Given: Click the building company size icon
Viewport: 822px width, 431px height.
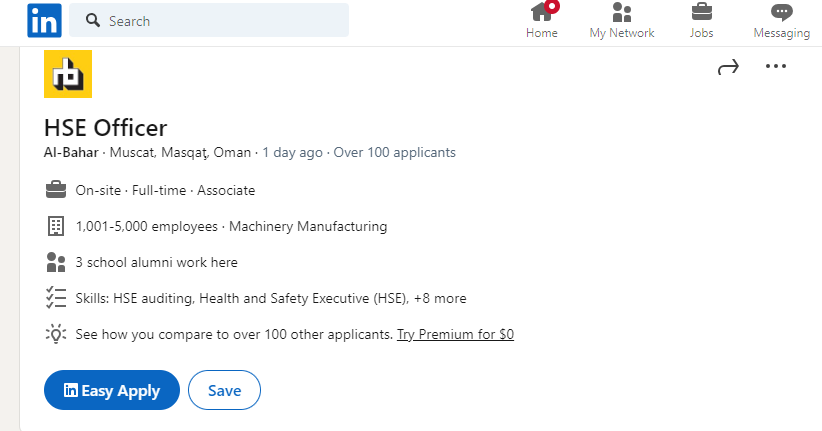Looking at the screenshot, I should pyautogui.click(x=56, y=226).
